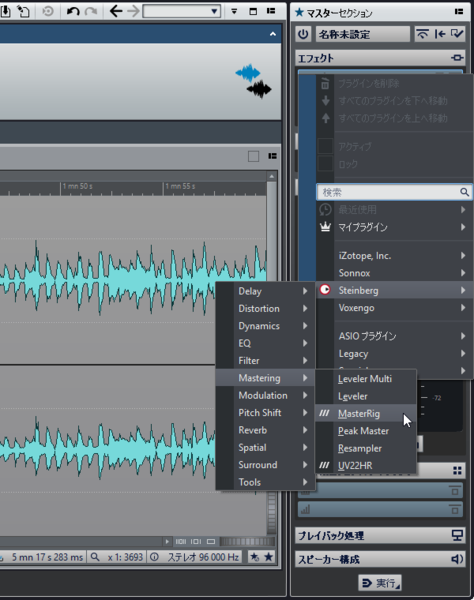Click the 1 mn 55 s ruler marker
This screenshot has width=474, height=600.
(180, 186)
